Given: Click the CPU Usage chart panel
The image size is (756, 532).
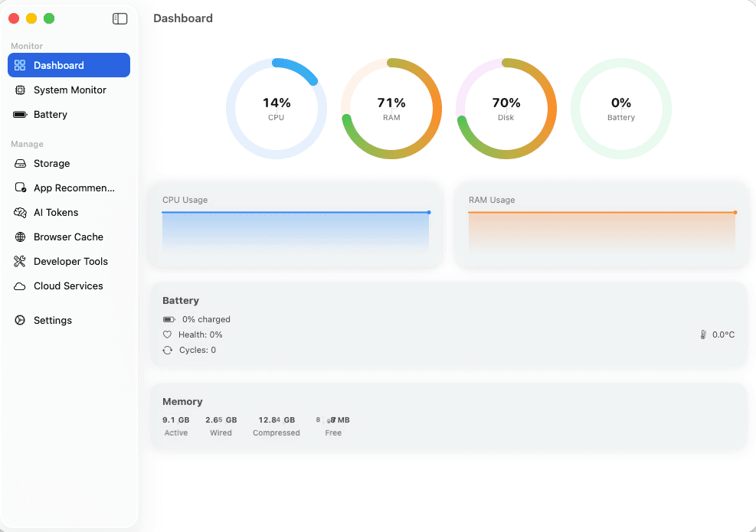Looking at the screenshot, I should 296,224.
